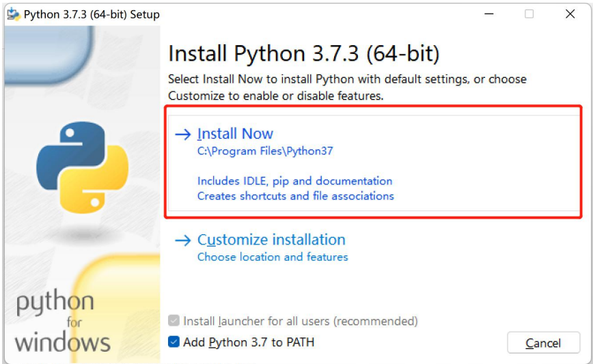Close the Python Setup window
The height and width of the screenshot is (364, 593).
coord(570,14)
